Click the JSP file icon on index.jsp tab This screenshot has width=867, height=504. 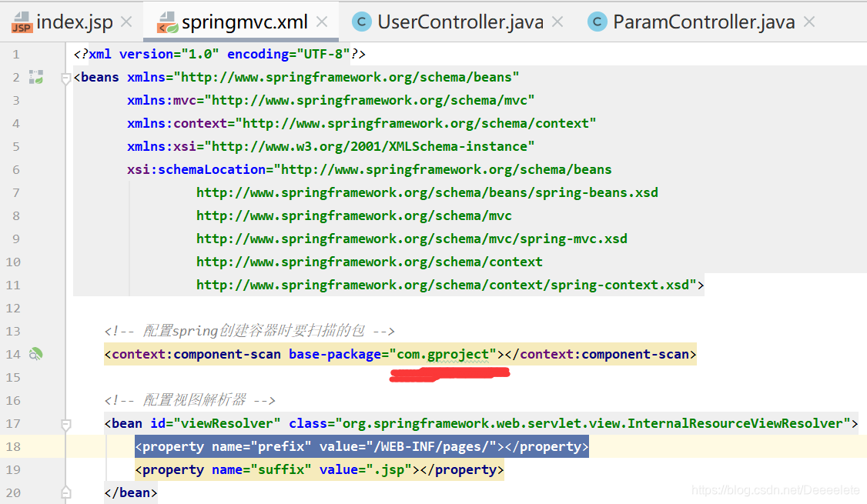(x=22, y=22)
